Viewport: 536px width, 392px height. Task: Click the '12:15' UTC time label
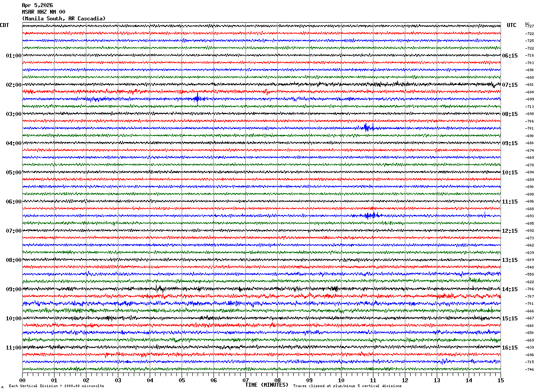click(510, 231)
